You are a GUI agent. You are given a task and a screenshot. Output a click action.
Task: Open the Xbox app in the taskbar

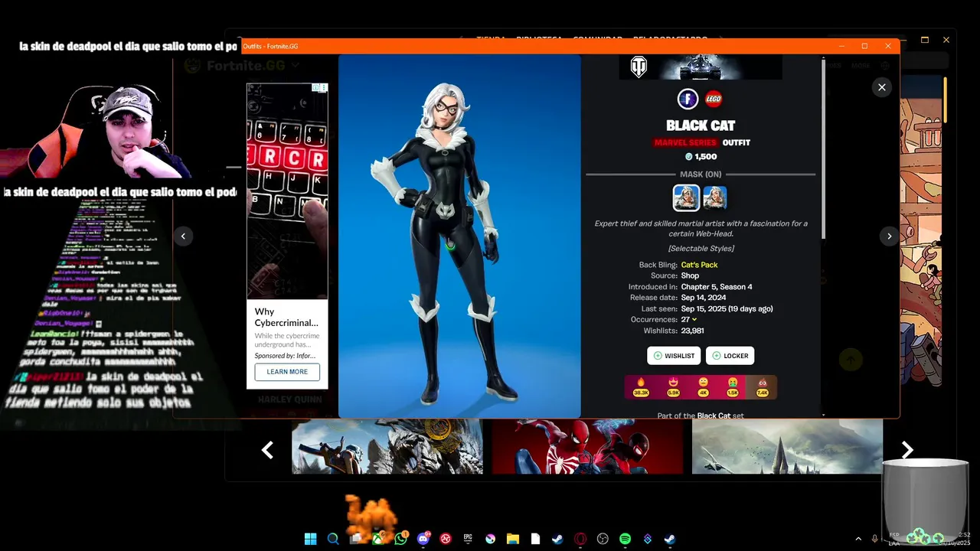tap(378, 539)
